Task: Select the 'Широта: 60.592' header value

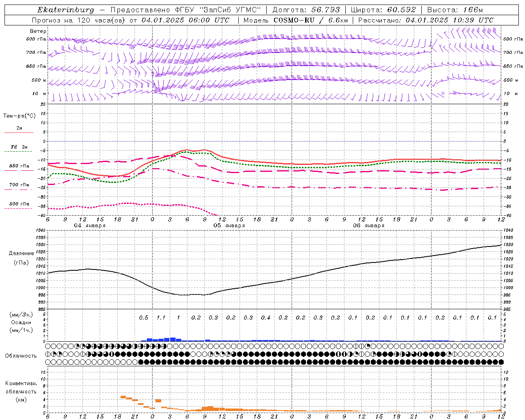Action: tap(383, 10)
